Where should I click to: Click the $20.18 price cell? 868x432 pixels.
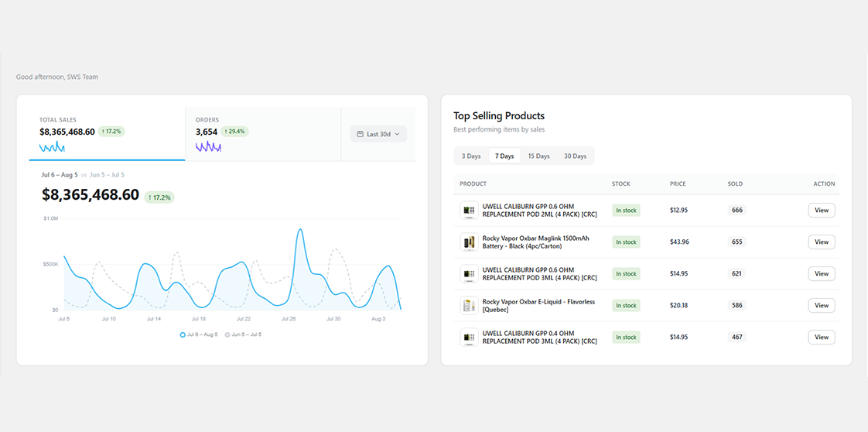tap(679, 306)
